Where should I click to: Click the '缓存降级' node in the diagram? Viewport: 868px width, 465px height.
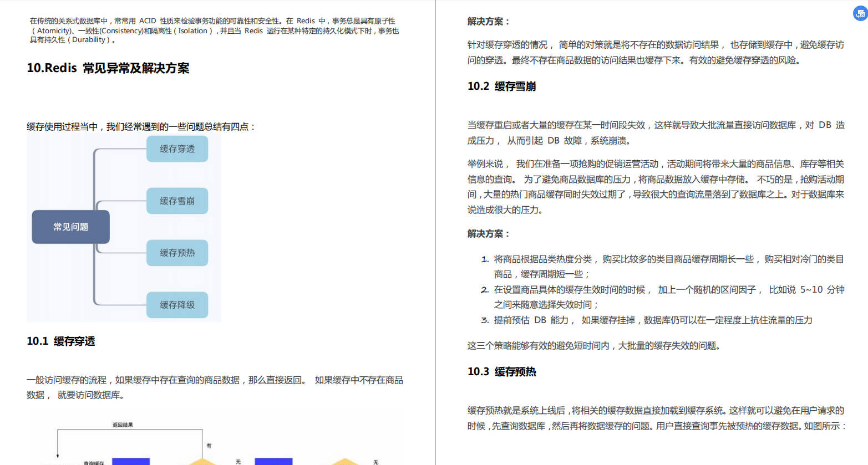coord(177,305)
